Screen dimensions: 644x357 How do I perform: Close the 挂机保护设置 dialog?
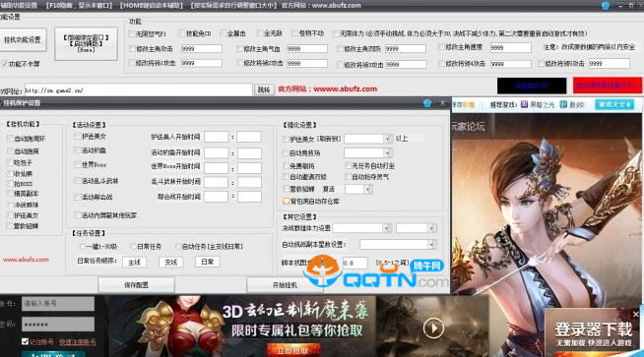pyautogui.click(x=442, y=103)
